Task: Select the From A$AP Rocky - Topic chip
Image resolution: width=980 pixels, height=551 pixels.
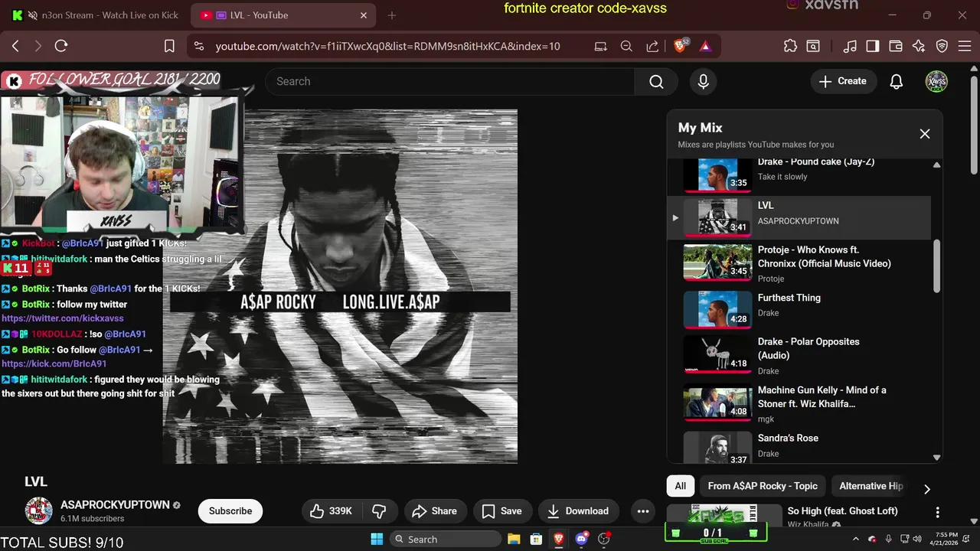Action: click(763, 486)
